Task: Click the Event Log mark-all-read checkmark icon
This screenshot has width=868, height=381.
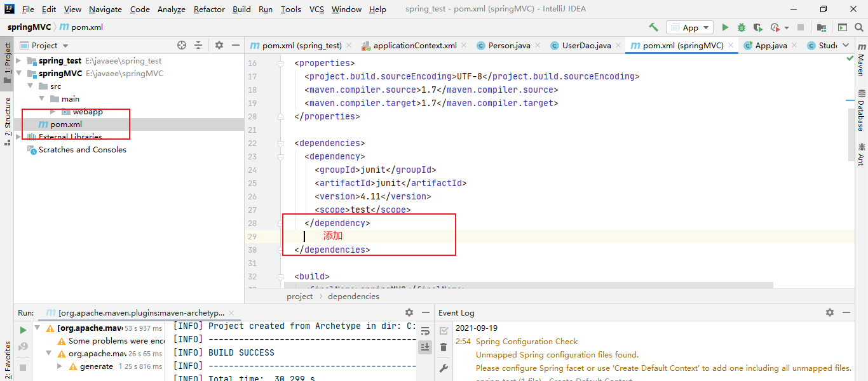Action: [444, 331]
